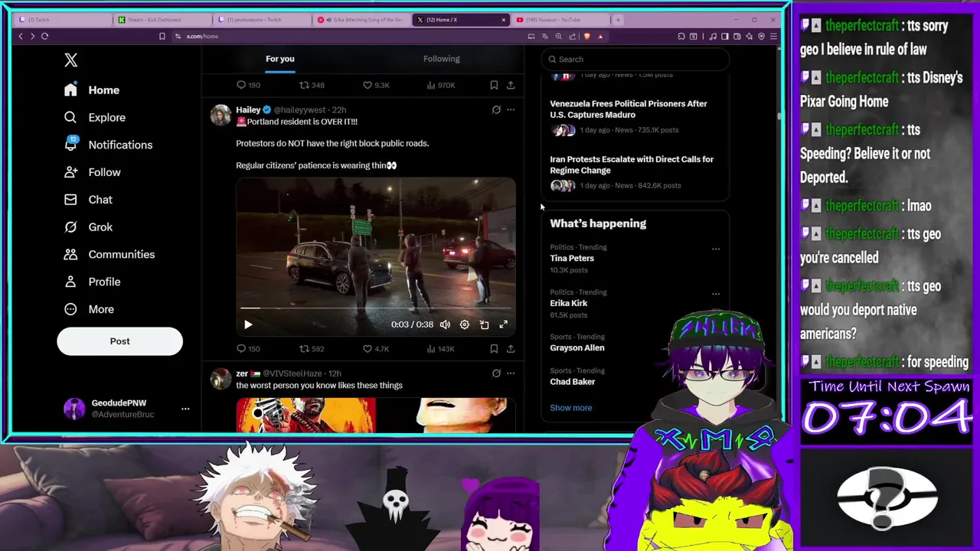Screen dimensions: 980x551
Task: Launch Grok from the sidebar
Action: (88, 227)
